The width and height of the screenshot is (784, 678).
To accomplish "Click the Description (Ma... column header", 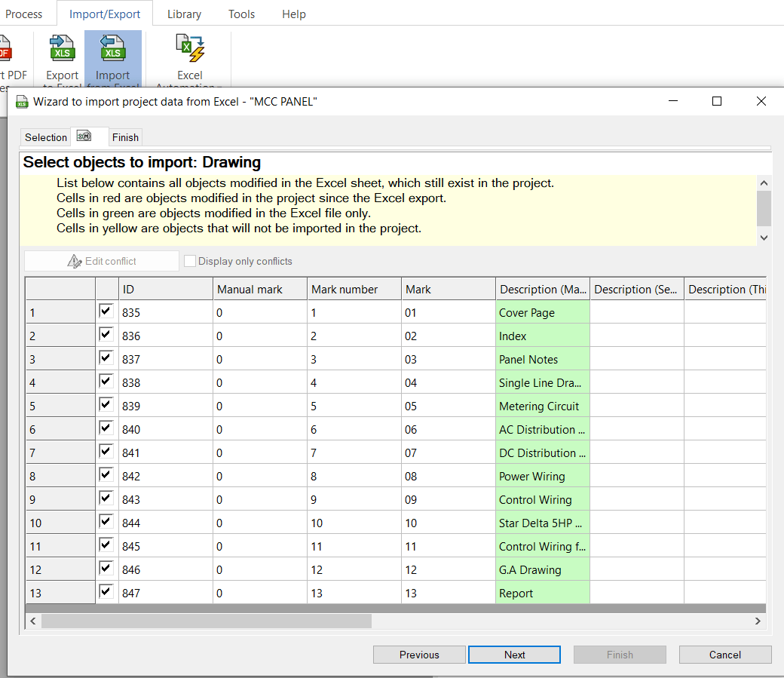I will pos(543,289).
